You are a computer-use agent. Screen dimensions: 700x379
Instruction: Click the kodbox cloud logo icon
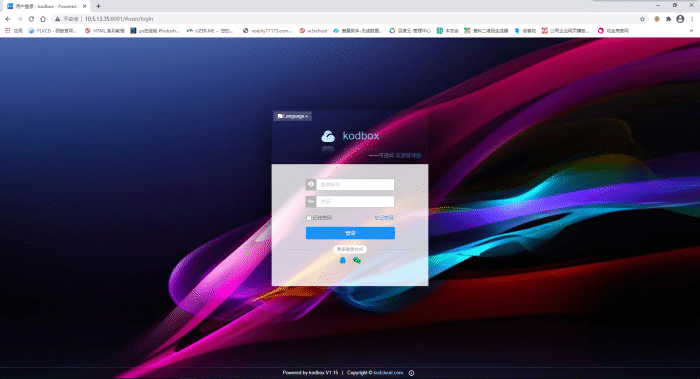[x=328, y=136]
